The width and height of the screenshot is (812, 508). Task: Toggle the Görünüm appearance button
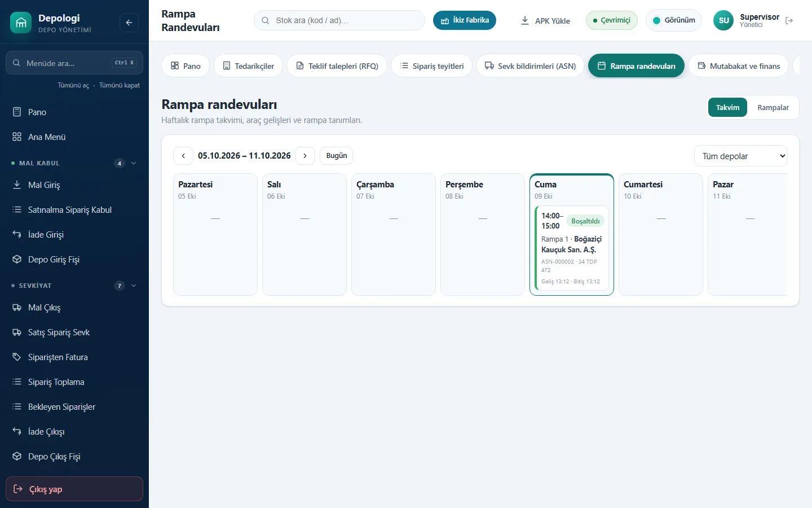674,20
